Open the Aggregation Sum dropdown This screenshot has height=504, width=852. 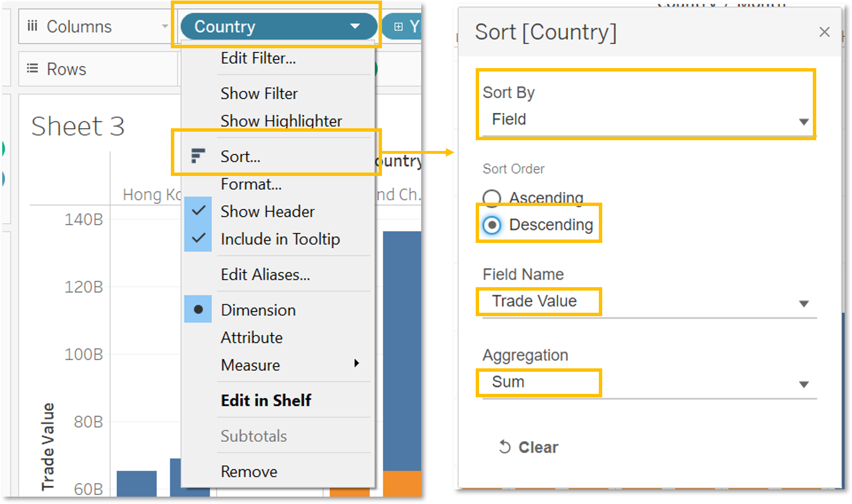coord(804,384)
